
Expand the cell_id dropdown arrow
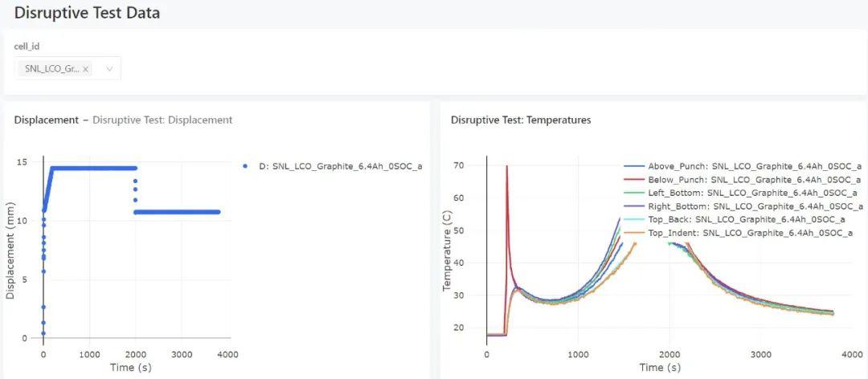109,69
